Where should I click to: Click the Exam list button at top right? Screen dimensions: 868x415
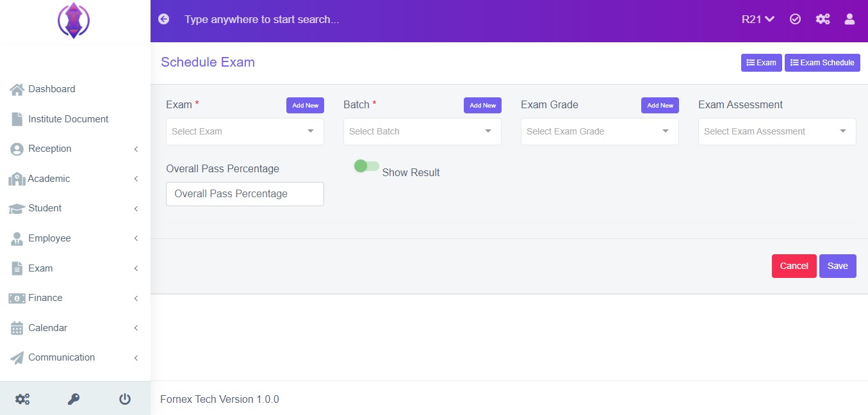[x=761, y=63]
